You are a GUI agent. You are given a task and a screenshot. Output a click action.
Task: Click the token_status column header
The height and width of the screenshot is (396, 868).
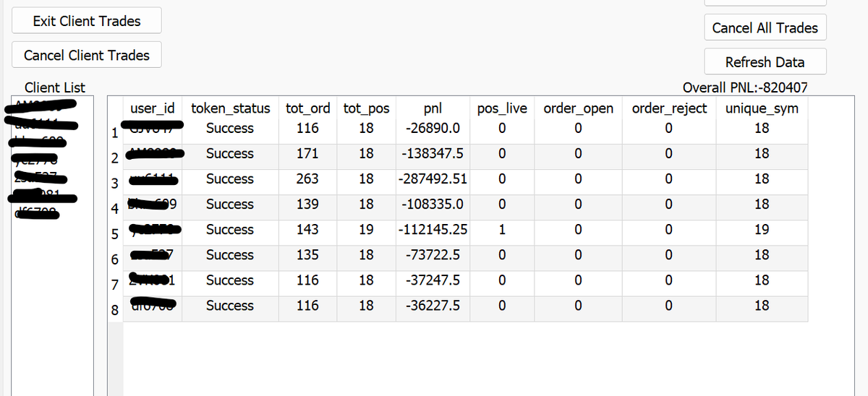230,108
